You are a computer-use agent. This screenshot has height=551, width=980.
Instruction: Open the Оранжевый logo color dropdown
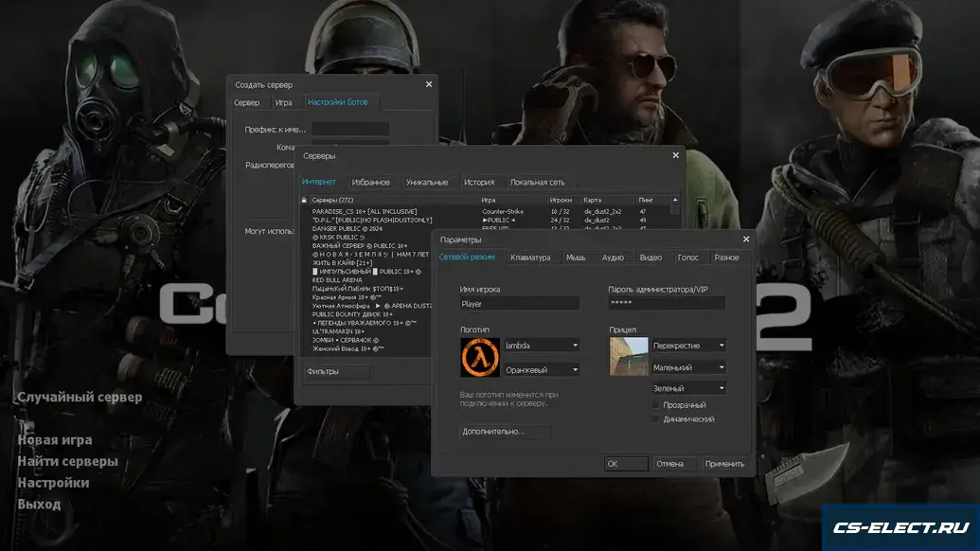tap(542, 370)
